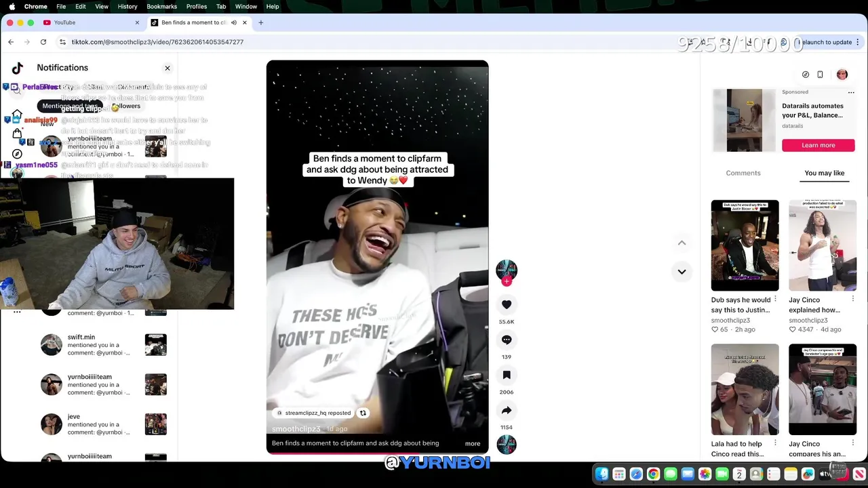
Task: Click the TikTok logo in the sidebar
Action: (x=18, y=68)
